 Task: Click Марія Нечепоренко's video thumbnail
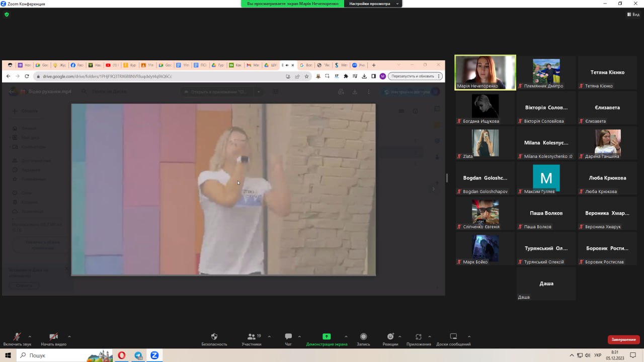coord(485,72)
